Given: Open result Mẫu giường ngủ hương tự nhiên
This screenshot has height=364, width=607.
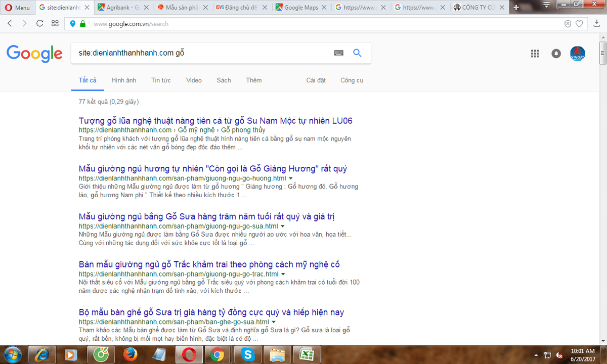Looking at the screenshot, I should [x=213, y=168].
